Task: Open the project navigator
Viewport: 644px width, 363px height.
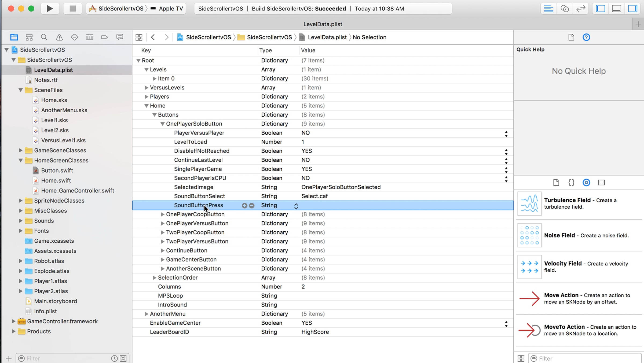Action: click(14, 37)
